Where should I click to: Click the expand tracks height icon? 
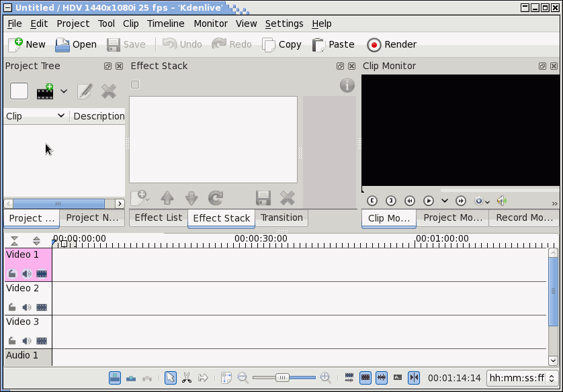36,240
